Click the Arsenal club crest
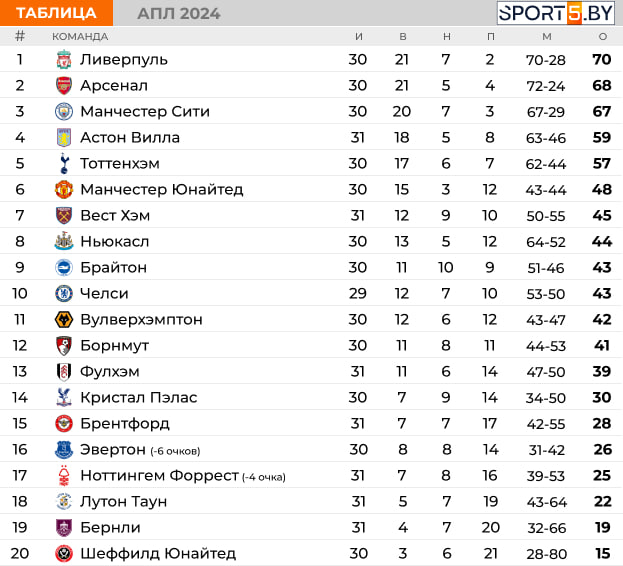 (64, 85)
